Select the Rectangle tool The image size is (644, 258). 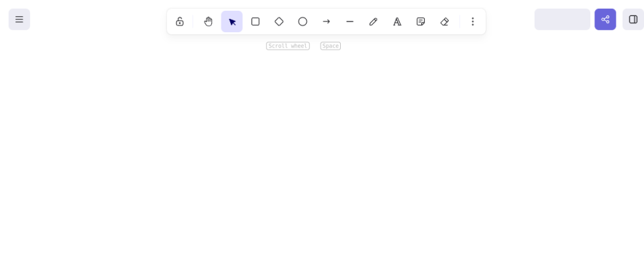point(256,21)
